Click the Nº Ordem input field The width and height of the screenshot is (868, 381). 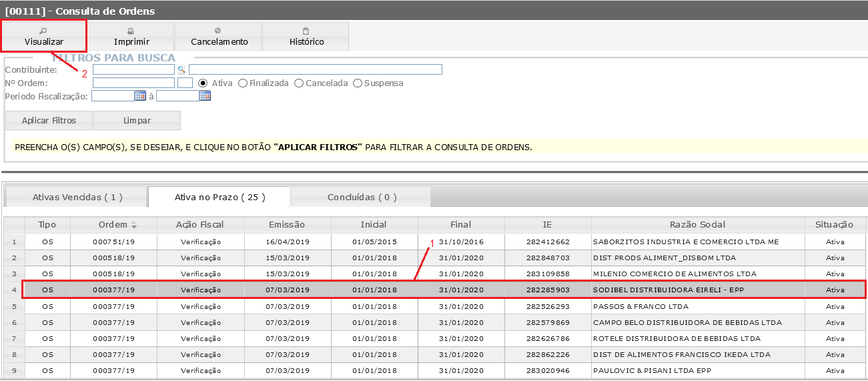point(133,83)
